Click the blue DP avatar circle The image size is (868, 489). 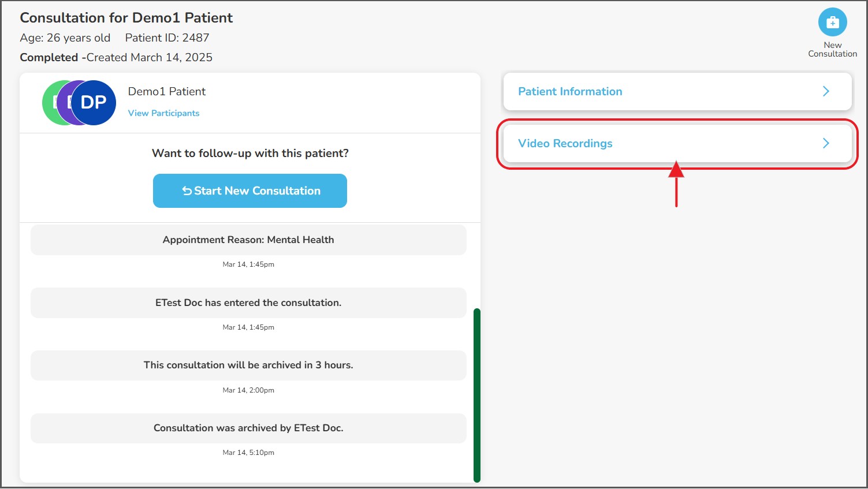94,103
